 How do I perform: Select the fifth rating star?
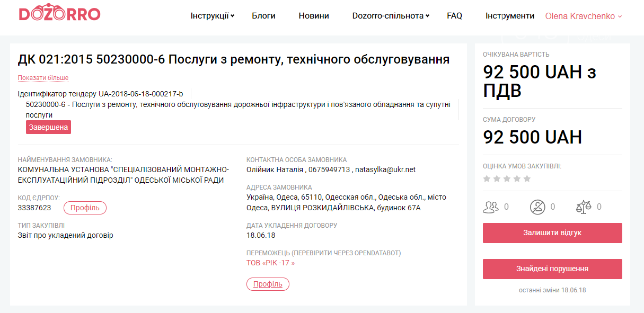point(527,179)
